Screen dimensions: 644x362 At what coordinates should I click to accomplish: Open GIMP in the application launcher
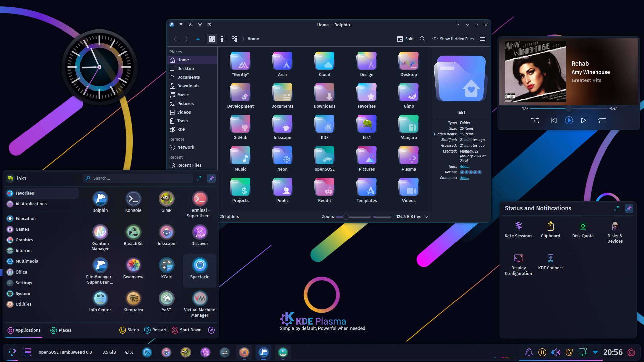click(x=166, y=202)
